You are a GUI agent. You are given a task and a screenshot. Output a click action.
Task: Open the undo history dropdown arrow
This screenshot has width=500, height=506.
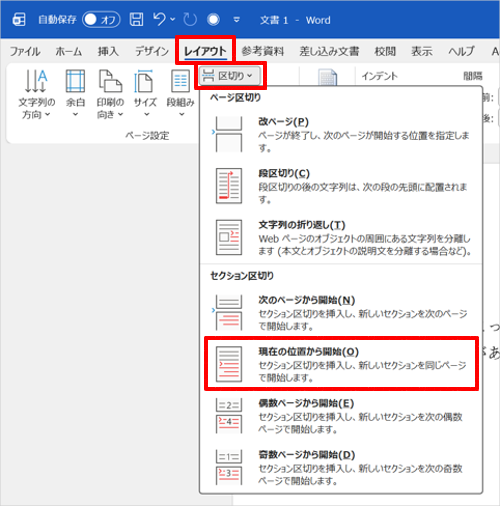(172, 20)
